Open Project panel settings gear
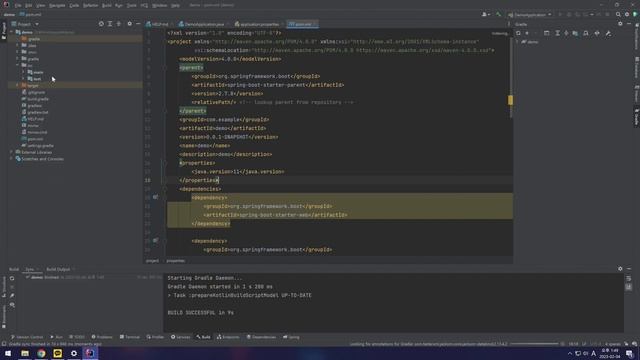 [x=130, y=24]
